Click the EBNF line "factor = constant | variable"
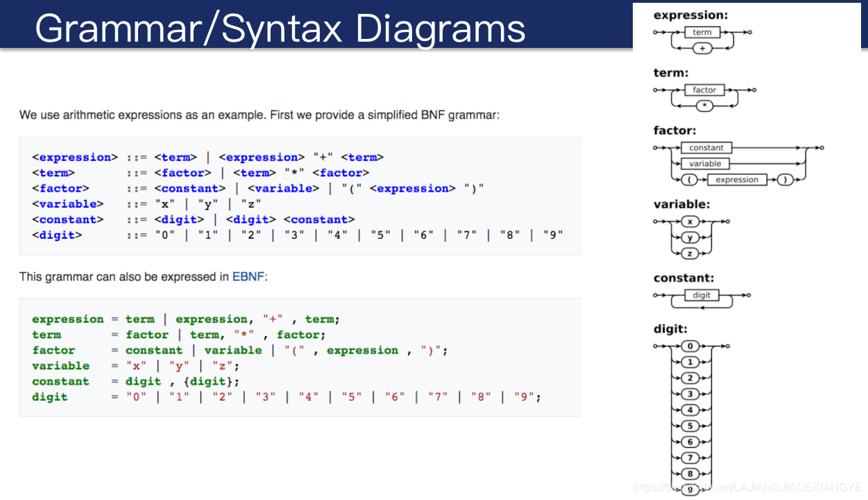Image resolution: width=868 pixels, height=500 pixels. [240, 350]
